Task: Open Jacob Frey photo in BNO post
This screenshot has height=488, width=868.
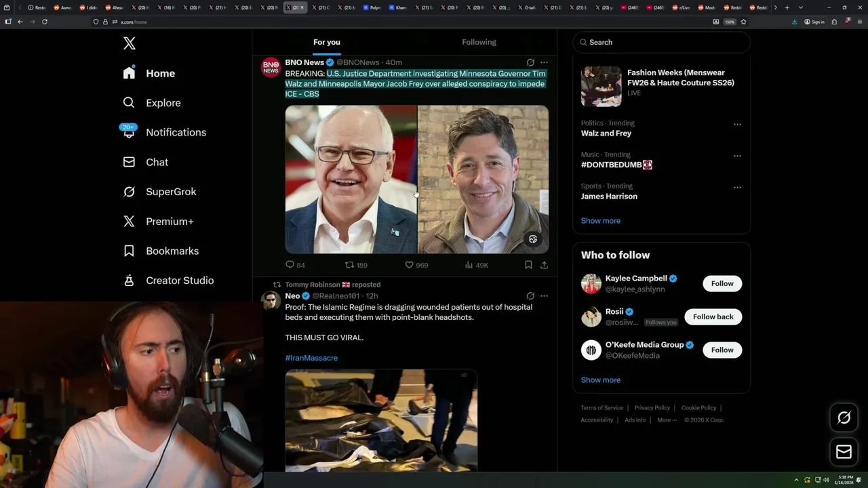Action: click(483, 179)
